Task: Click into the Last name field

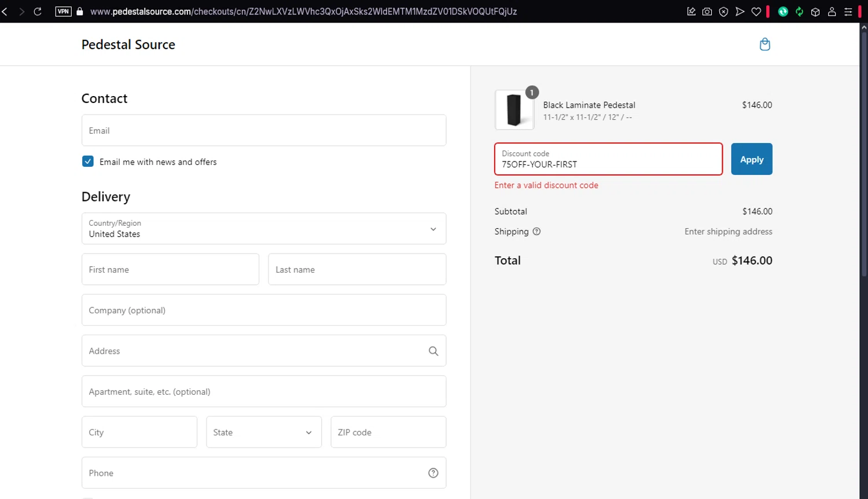Action: (357, 269)
